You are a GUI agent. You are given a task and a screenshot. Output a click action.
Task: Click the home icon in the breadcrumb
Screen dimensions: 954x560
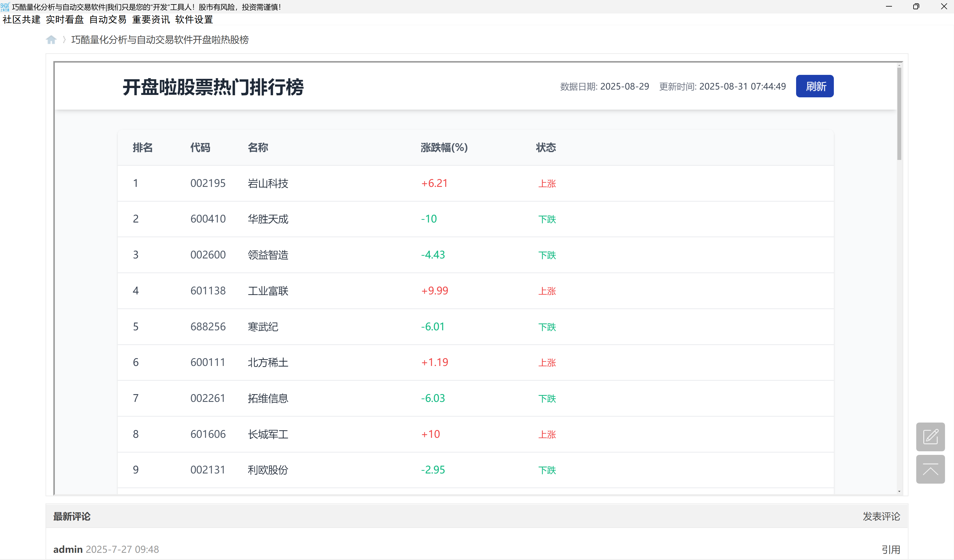point(51,40)
